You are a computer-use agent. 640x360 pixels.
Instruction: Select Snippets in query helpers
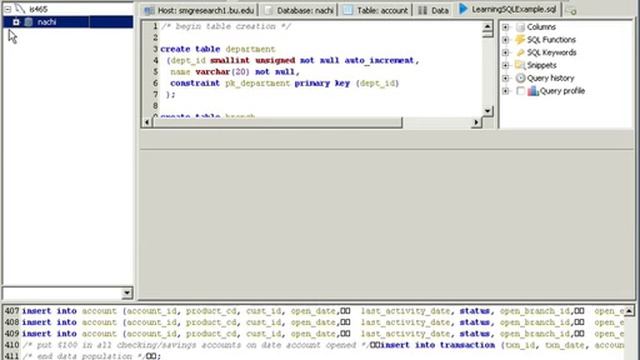click(542, 65)
